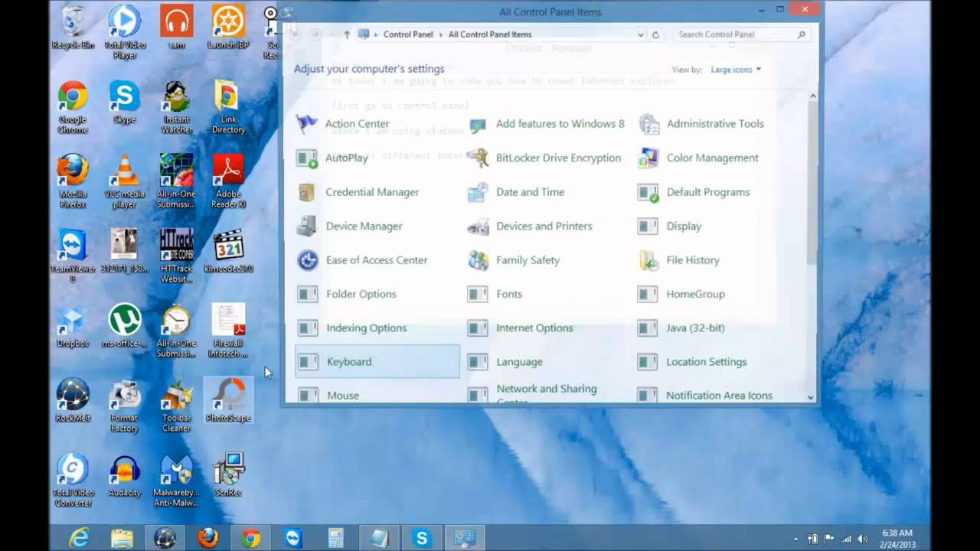This screenshot has height=551, width=980.
Task: Refresh the Control Panel address bar
Action: point(655,34)
